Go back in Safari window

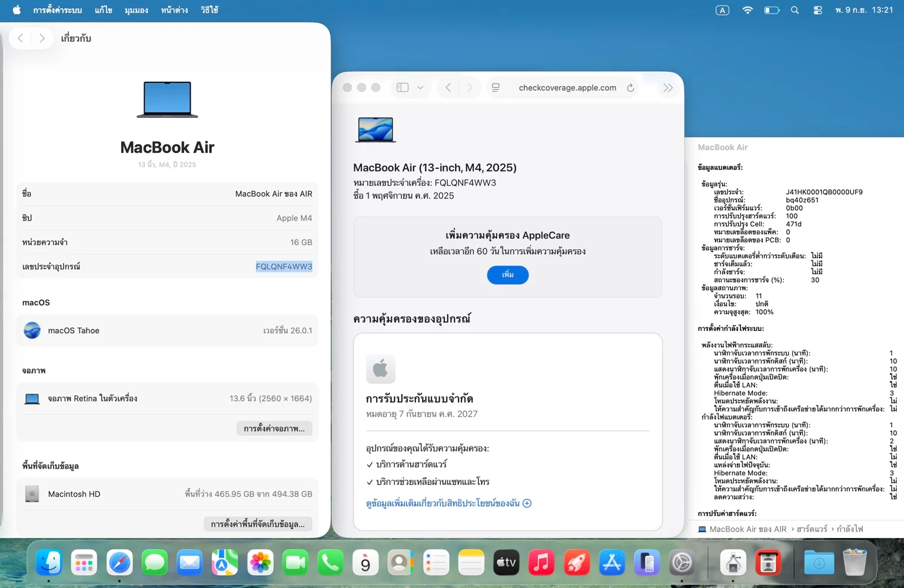point(448,88)
